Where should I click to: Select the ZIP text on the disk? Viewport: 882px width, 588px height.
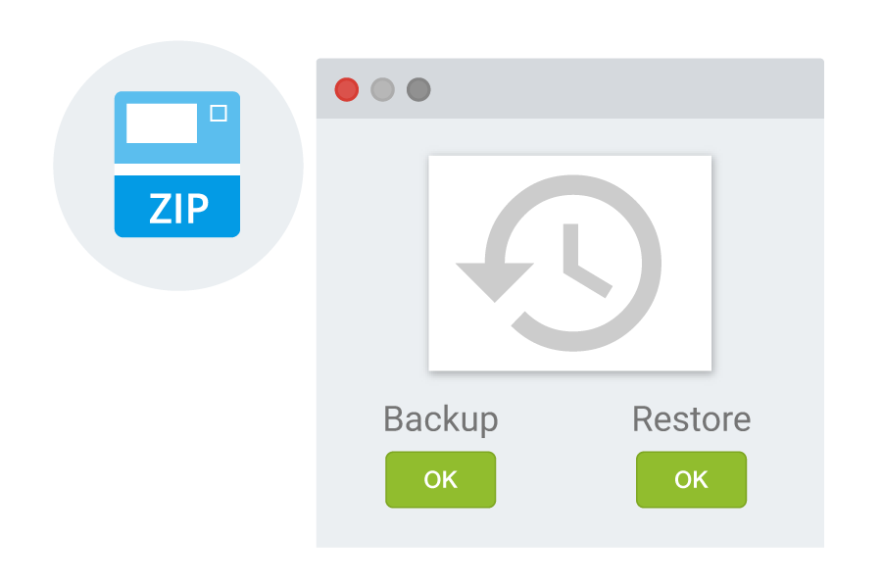click(x=179, y=209)
